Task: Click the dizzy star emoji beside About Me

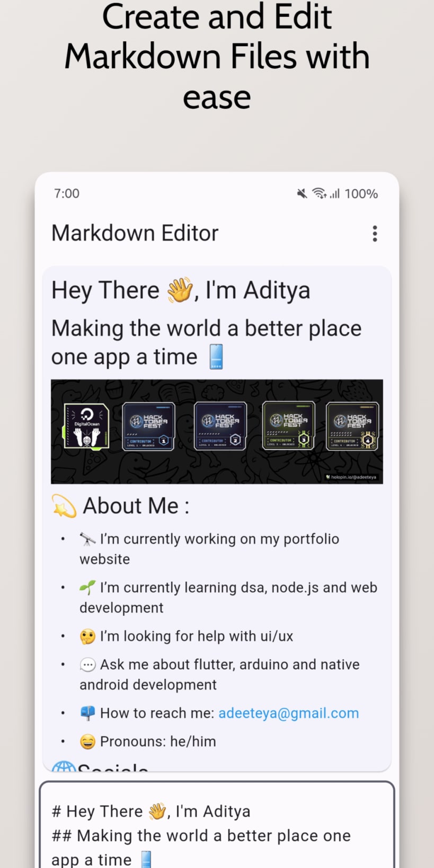Action: point(64,506)
